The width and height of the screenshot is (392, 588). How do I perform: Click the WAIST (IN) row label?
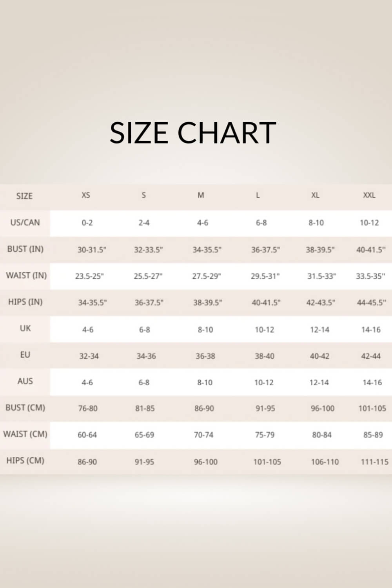[x=26, y=276]
